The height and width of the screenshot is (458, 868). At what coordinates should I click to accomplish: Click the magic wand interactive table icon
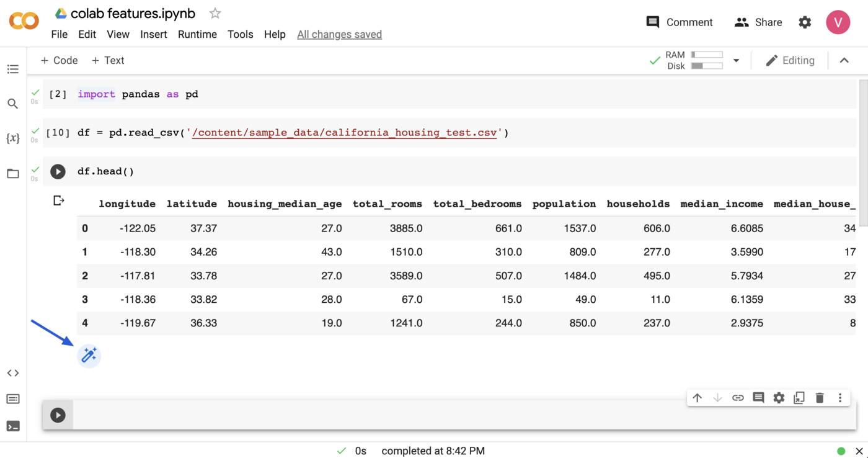[x=89, y=356]
